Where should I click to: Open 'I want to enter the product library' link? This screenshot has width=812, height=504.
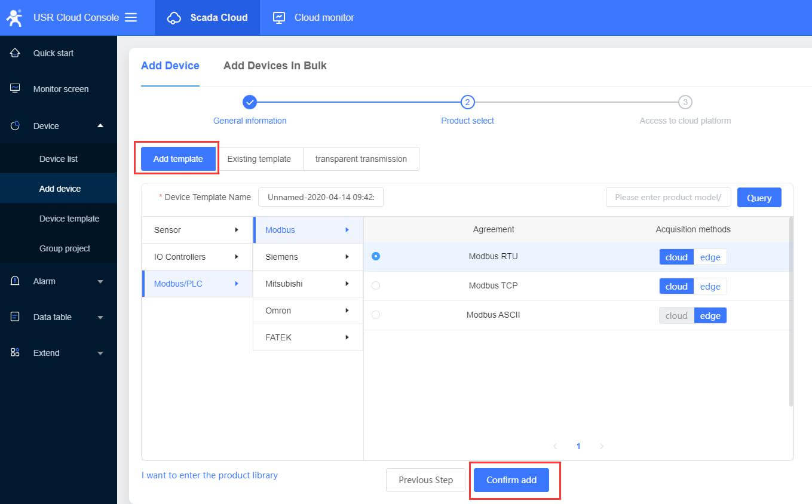(x=210, y=475)
